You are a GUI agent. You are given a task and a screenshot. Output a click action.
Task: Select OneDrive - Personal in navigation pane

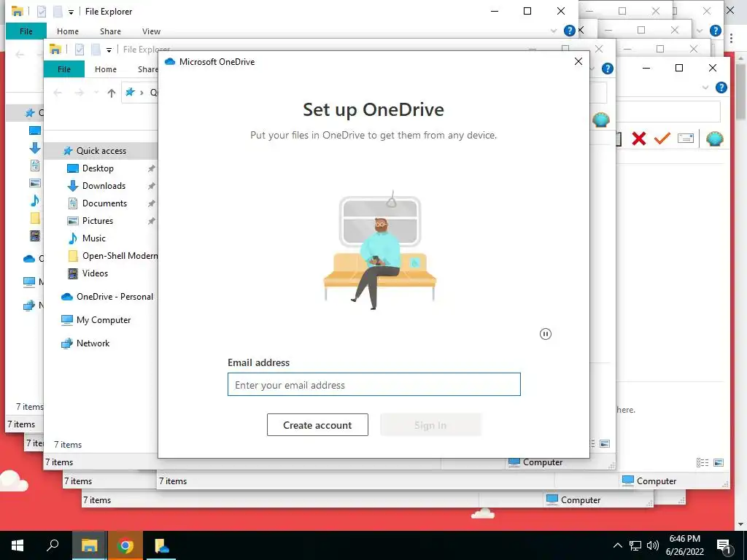click(115, 297)
